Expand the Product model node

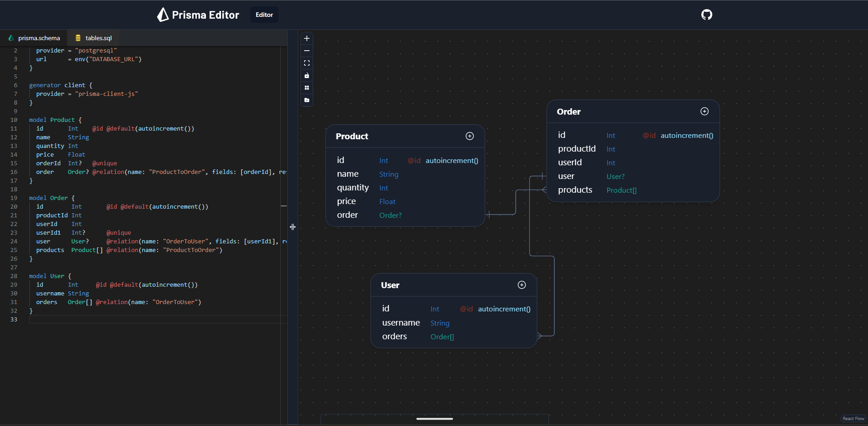[469, 136]
